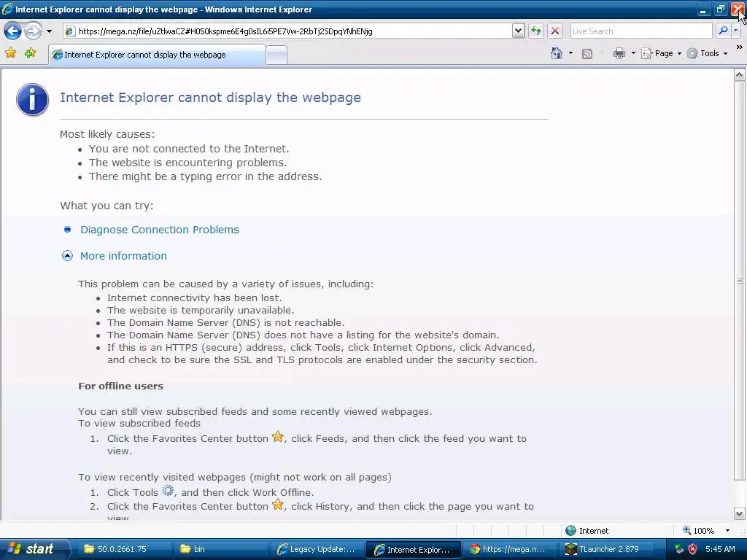Go to Home page icon
The height and width of the screenshot is (560, 747).
point(557,53)
